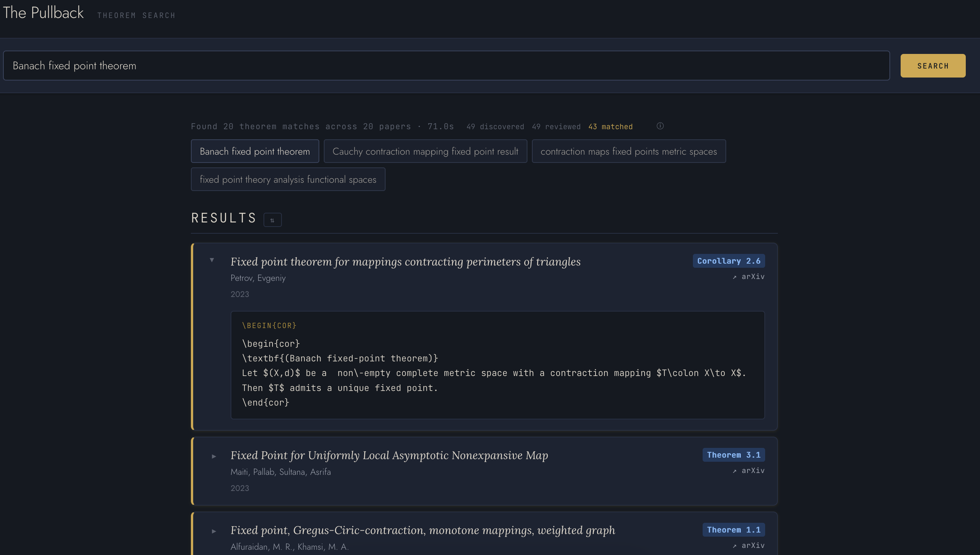Image resolution: width=980 pixels, height=555 pixels.
Task: Open the perimeters of triangles paper title
Action: point(405,262)
